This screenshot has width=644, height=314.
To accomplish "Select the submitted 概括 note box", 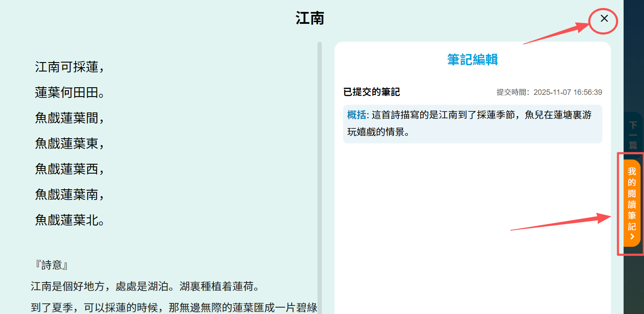I will (x=472, y=124).
